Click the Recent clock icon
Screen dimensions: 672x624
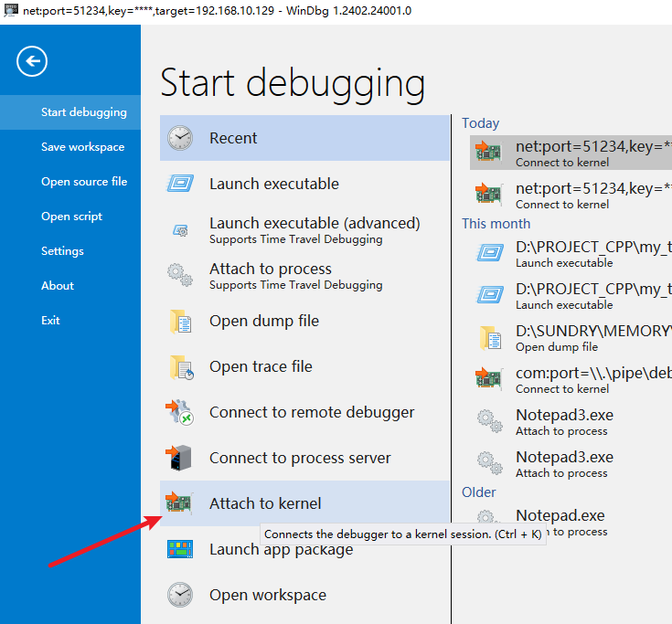(x=180, y=138)
